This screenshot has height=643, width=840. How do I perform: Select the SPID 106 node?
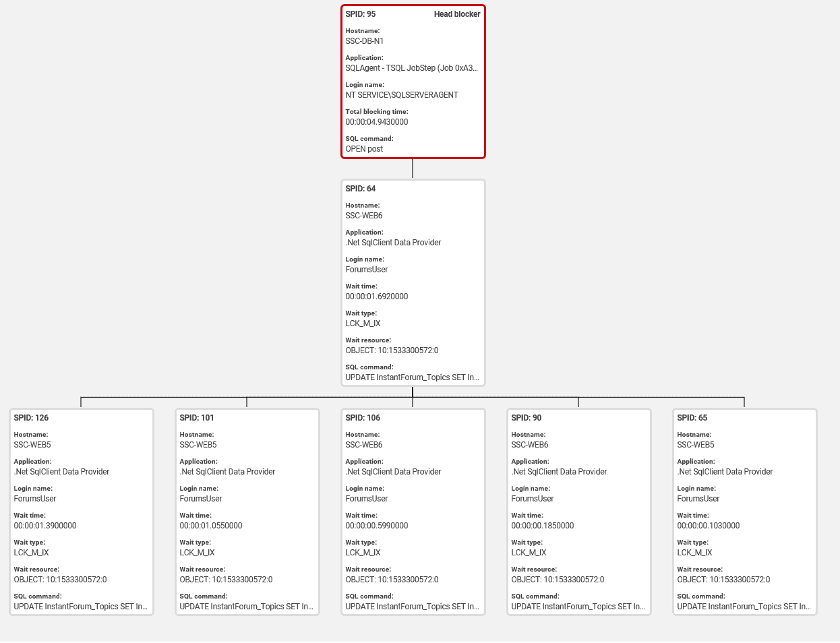pos(413,511)
